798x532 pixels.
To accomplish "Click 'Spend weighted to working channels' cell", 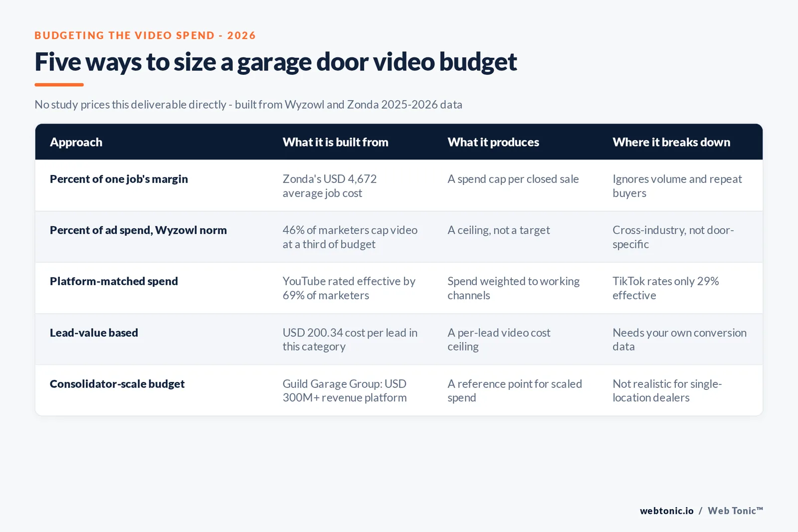I will coord(514,288).
